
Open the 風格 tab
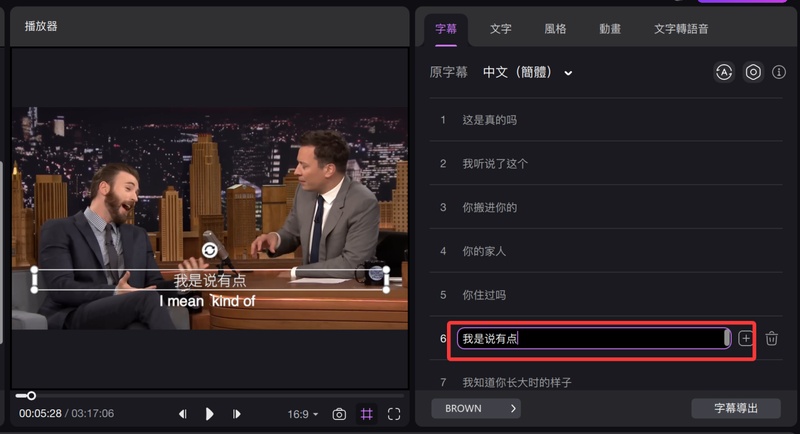coord(555,29)
